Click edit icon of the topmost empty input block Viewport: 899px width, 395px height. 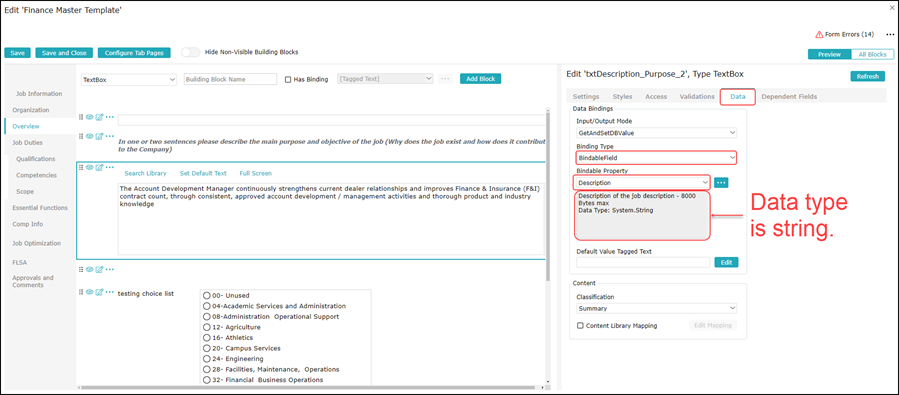[x=99, y=117]
